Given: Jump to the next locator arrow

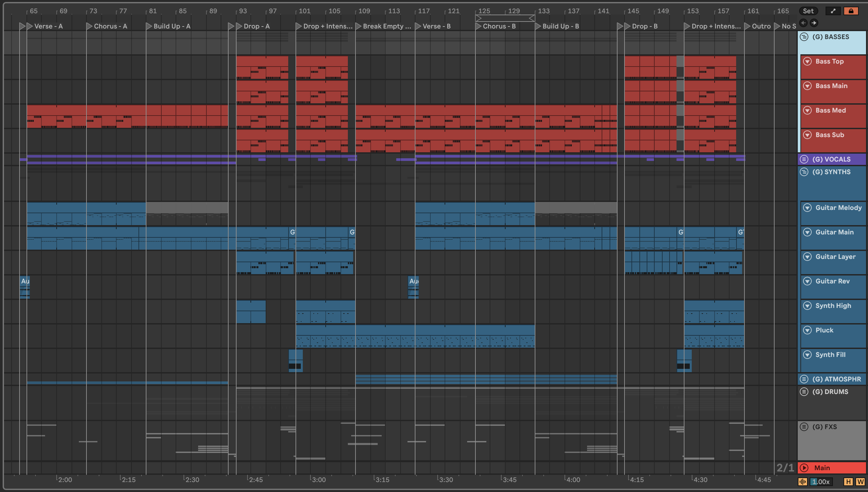Looking at the screenshot, I should click(814, 23).
